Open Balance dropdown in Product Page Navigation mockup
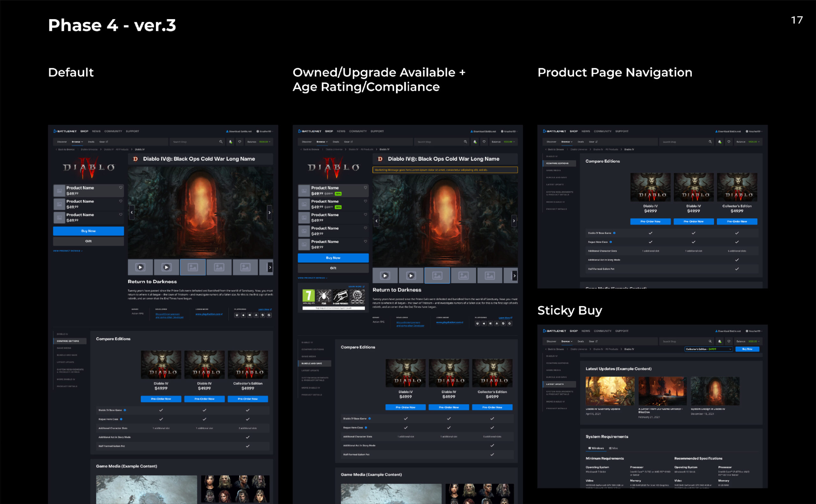 tap(748, 142)
